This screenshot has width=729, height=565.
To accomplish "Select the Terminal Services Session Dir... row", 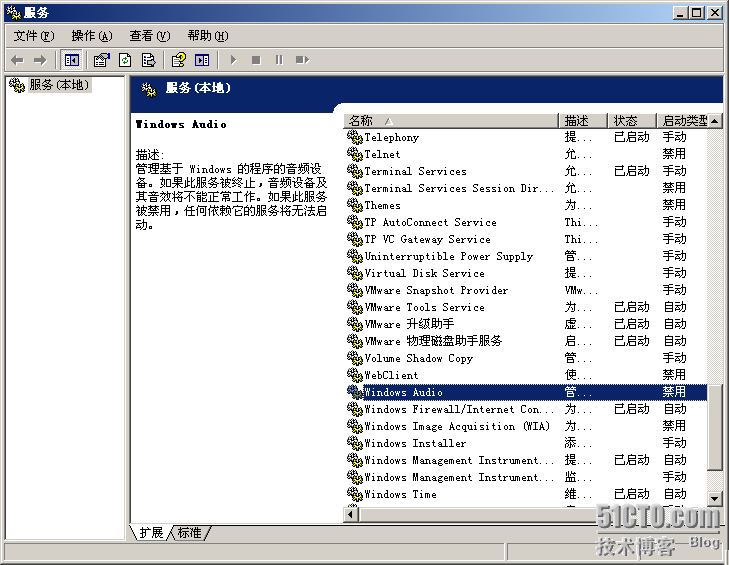I will point(526,188).
